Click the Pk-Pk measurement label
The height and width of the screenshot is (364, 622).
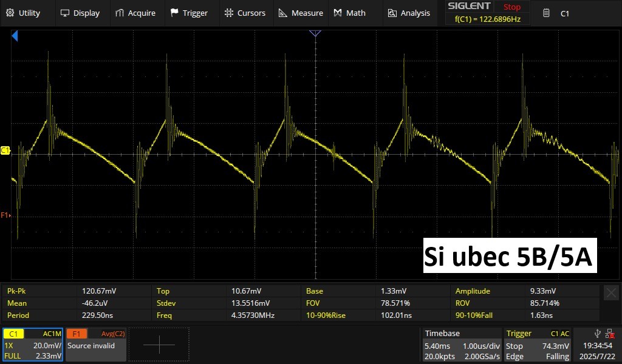pos(16,291)
